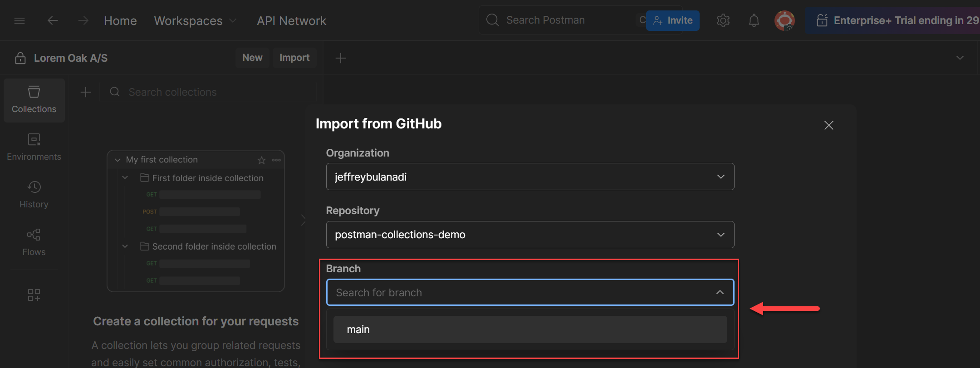The height and width of the screenshot is (368, 980).
Task: Open Lorem Oak A/S workspace name
Action: tap(71, 58)
